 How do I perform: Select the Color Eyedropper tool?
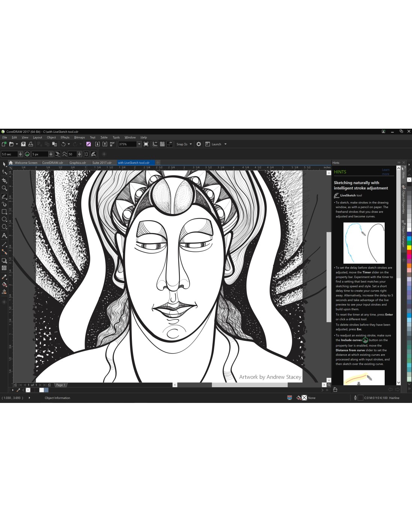[4, 277]
